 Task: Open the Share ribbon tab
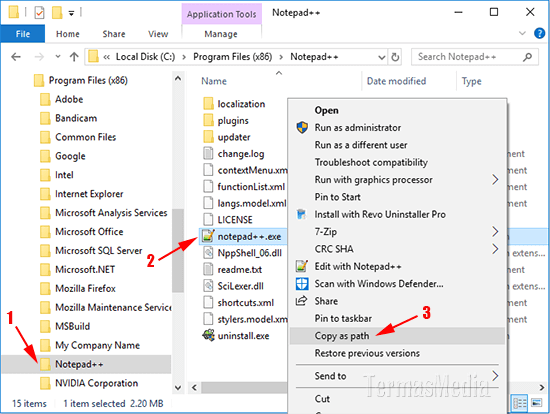tap(114, 34)
